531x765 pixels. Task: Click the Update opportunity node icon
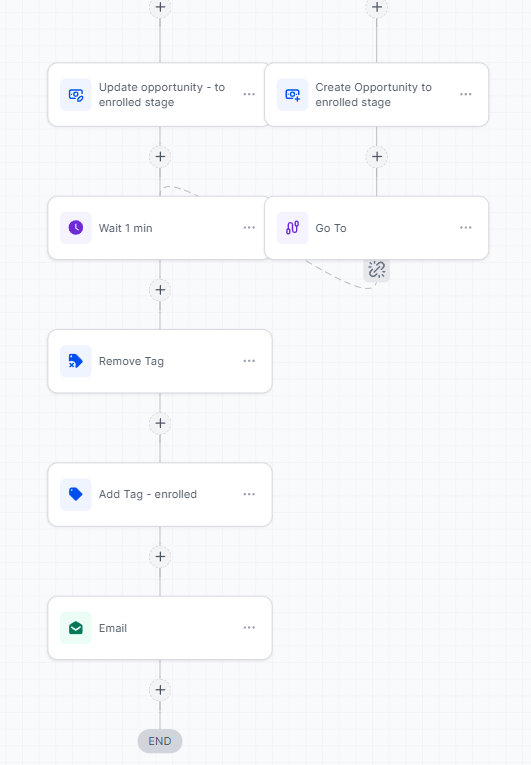click(x=76, y=95)
